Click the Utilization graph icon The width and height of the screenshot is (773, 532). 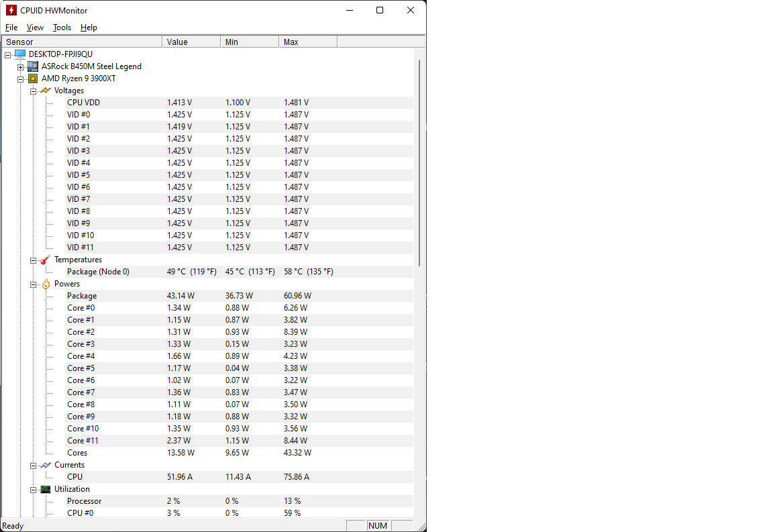46,489
